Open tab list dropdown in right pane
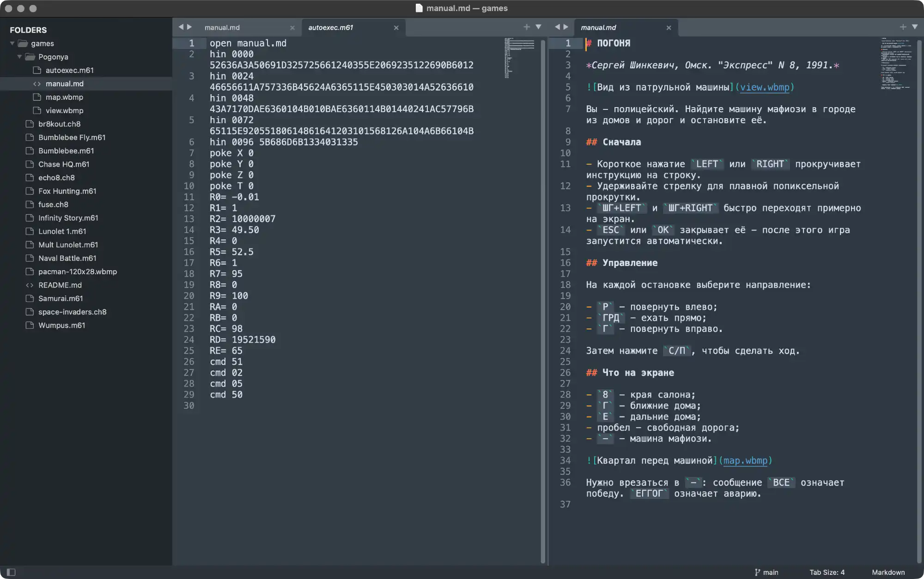This screenshot has height=579, width=924. pos(915,27)
